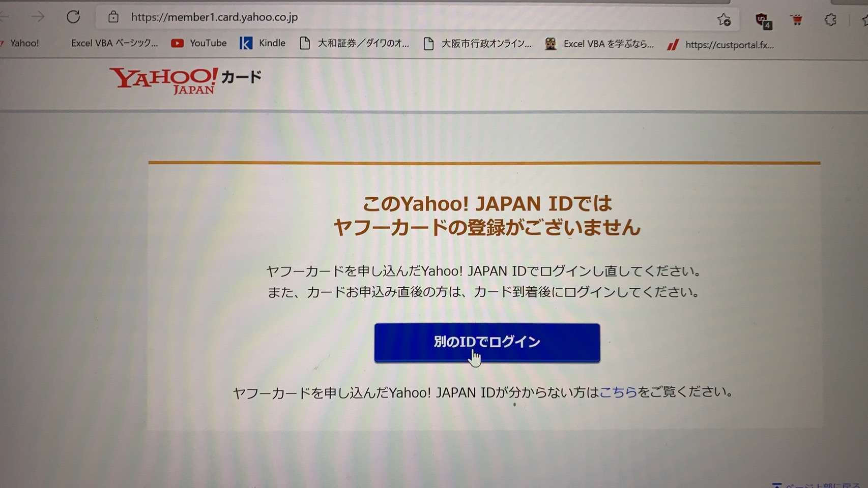Click the browser refresh button
Screen dimensions: 868x488
(x=73, y=17)
